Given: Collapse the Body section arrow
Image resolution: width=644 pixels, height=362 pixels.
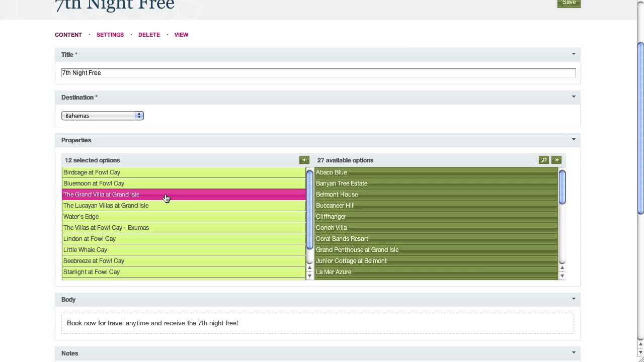Looking at the screenshot, I should pos(574,299).
